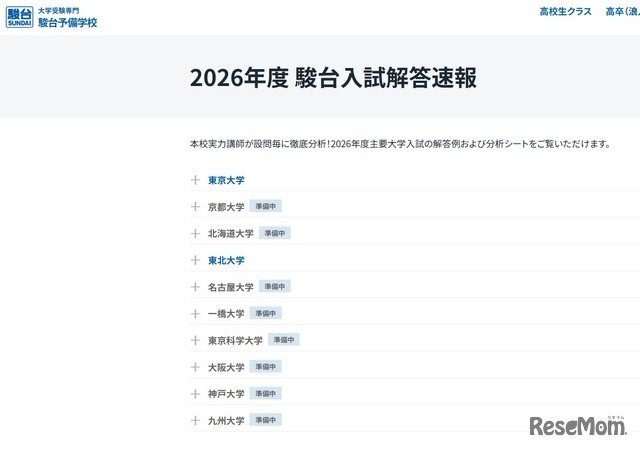The image size is (640, 449).
Task: Select the 九州大学 row label
Action: pos(226,420)
